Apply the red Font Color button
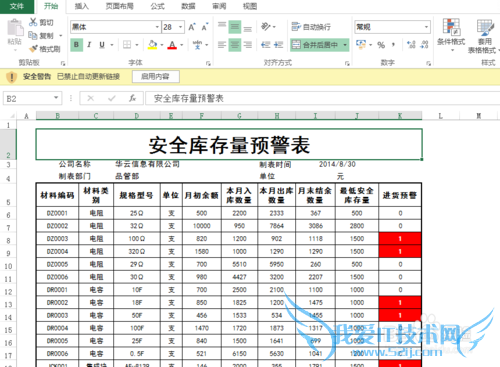The height and width of the screenshot is (367, 500). [x=172, y=45]
